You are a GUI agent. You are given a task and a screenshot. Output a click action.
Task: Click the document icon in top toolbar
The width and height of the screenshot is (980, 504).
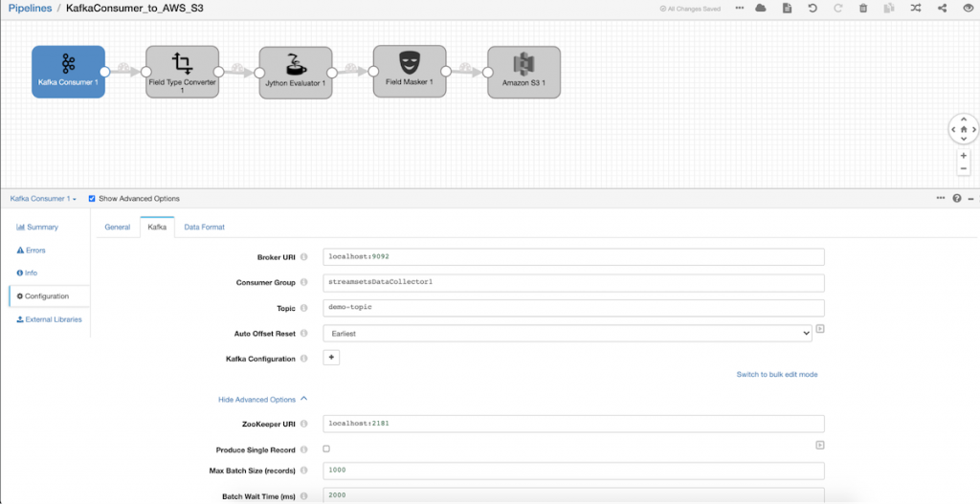point(787,9)
